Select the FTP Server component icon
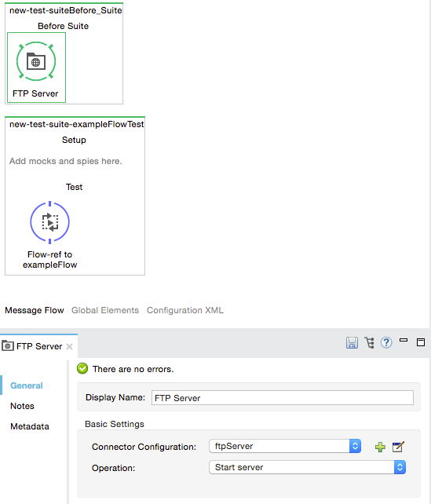 (36, 61)
